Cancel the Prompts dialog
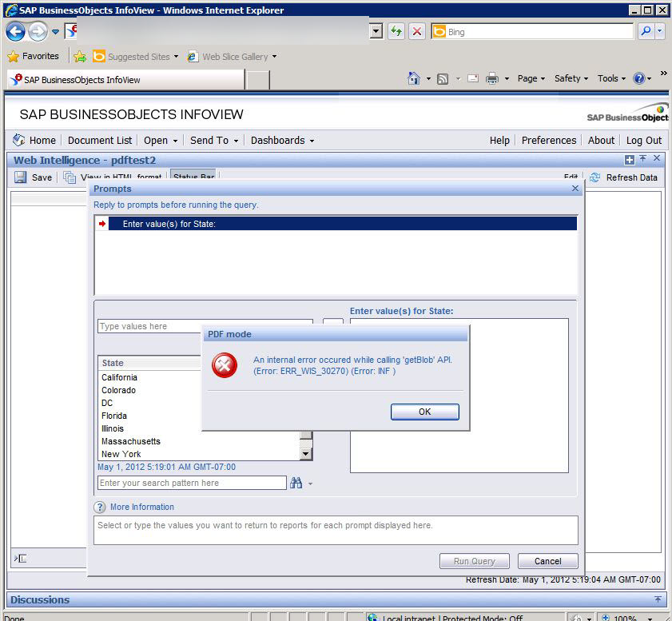 click(x=547, y=561)
